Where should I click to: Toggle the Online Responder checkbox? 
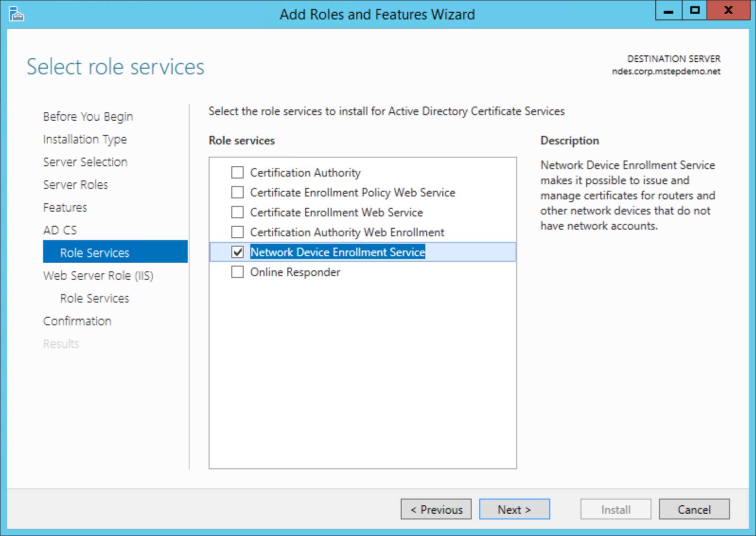tap(237, 272)
